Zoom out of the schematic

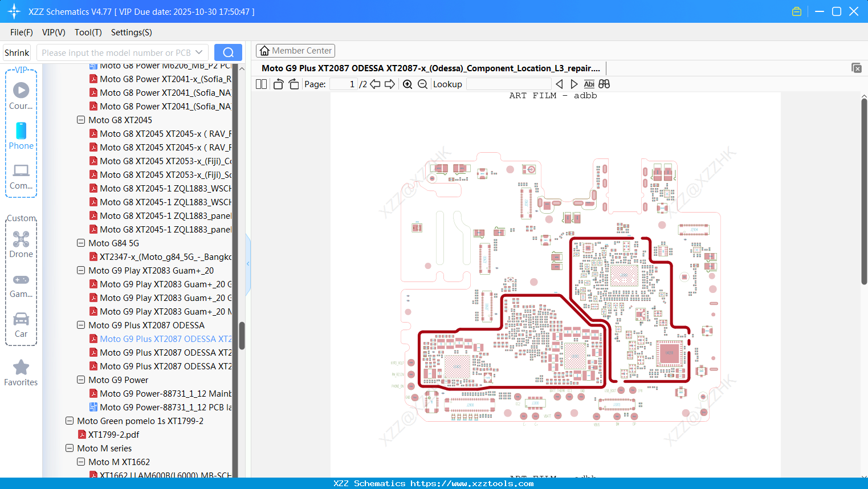coord(422,84)
